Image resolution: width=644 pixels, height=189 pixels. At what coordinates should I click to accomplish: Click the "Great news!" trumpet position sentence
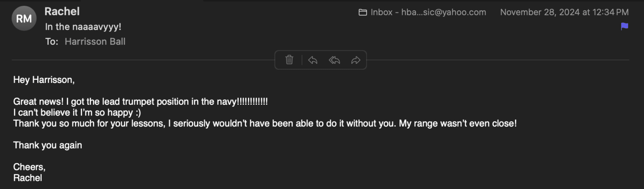click(140, 102)
